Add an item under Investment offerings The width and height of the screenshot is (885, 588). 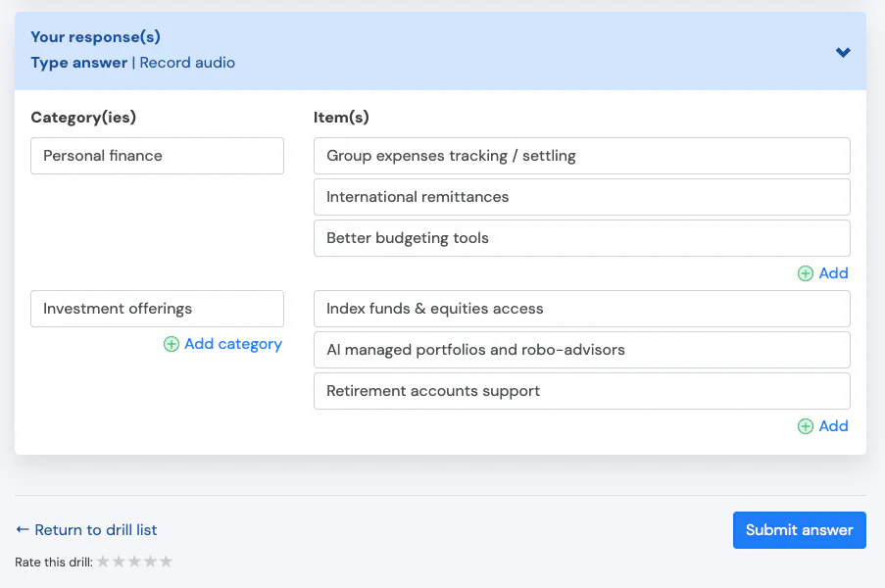823,426
